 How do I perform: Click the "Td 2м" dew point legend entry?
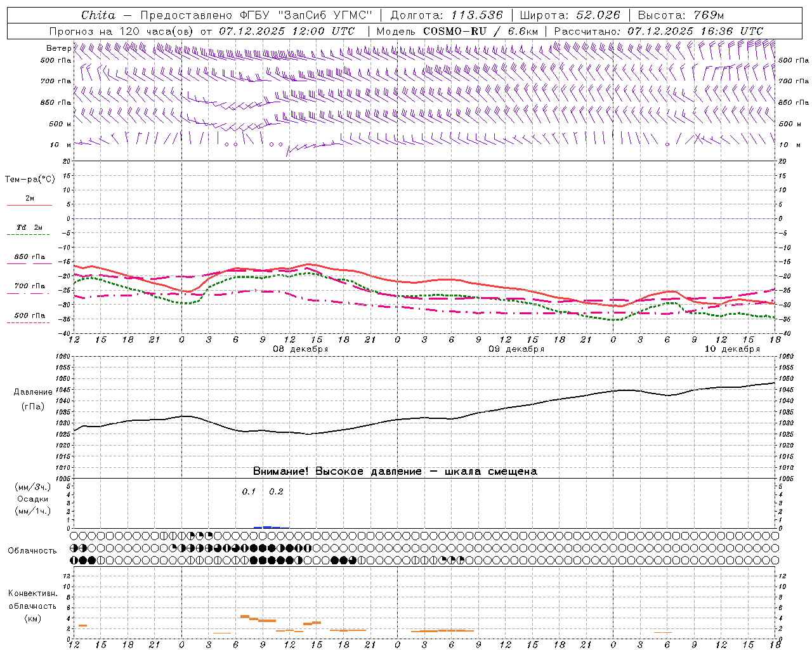click(x=29, y=227)
